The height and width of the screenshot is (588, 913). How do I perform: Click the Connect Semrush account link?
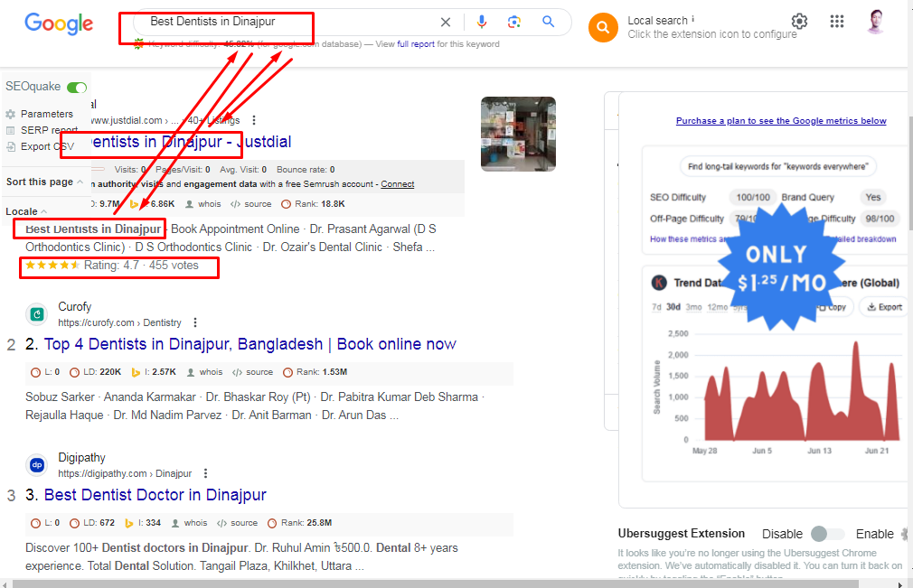tap(398, 183)
